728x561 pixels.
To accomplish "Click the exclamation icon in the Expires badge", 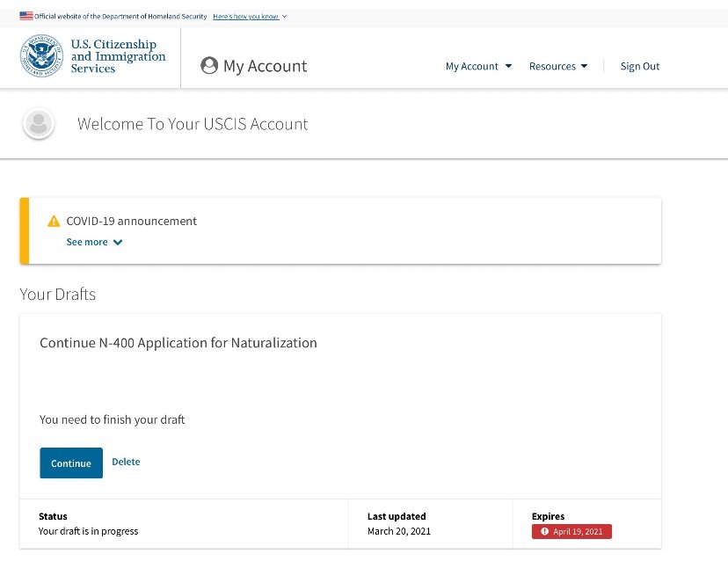I will (545, 532).
